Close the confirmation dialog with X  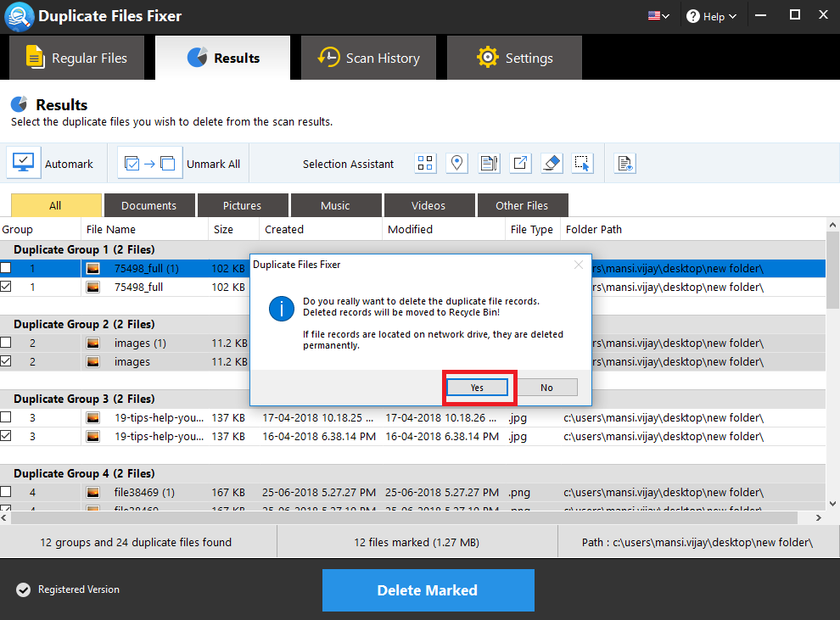pyautogui.click(x=579, y=265)
